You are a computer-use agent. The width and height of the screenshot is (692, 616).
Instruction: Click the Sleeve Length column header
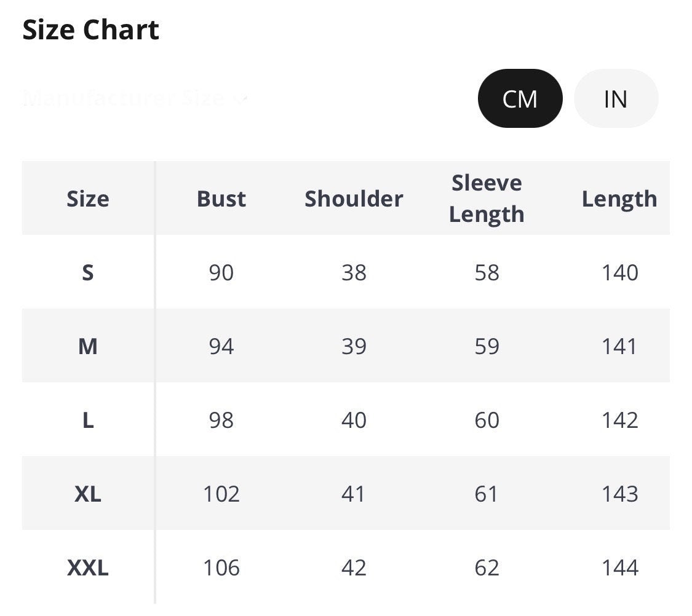pyautogui.click(x=487, y=199)
